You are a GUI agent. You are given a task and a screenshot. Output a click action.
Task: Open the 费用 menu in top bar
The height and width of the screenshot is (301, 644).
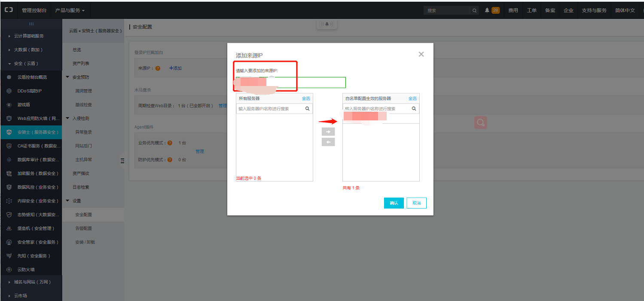pos(513,9)
